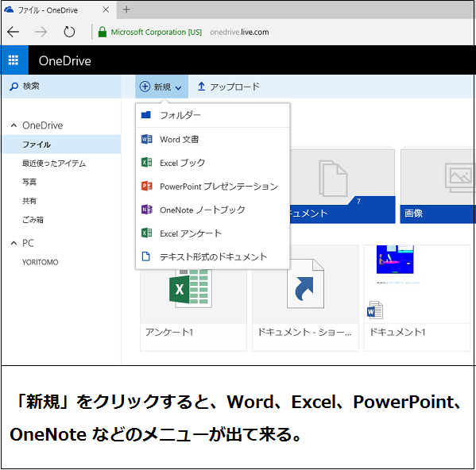
Task: Click the onedrive.live.com address bar
Action: tap(239, 32)
